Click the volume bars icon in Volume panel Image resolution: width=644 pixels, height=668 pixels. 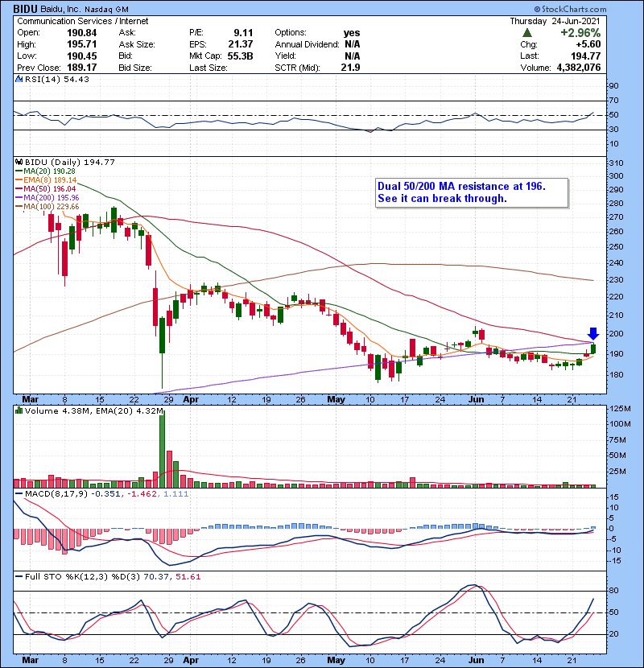(x=19, y=410)
